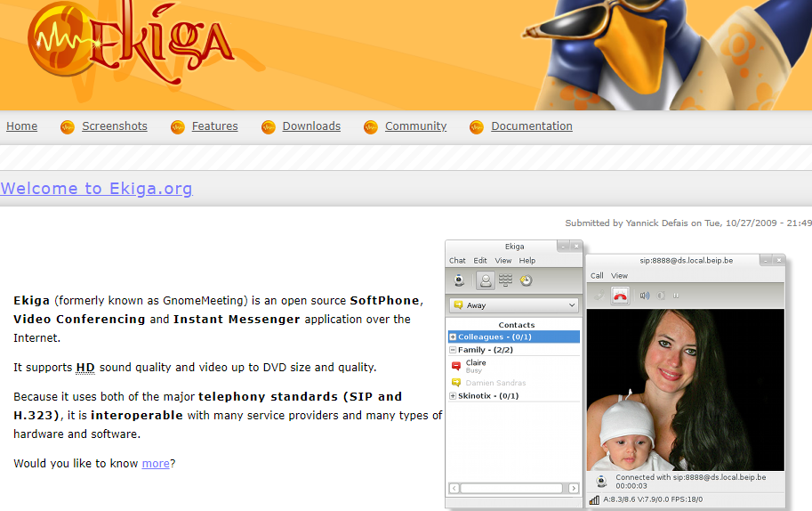Minimize the sip call window
This screenshot has width=812, height=511.
[766, 260]
